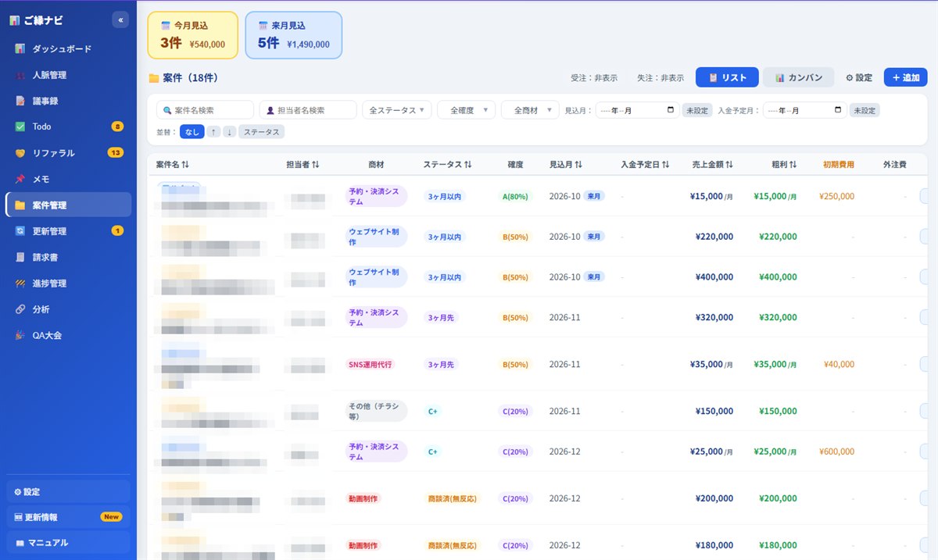938x560 pixels.
Task: Click the calendar icon in 入金予定月 field
Action: tap(838, 110)
